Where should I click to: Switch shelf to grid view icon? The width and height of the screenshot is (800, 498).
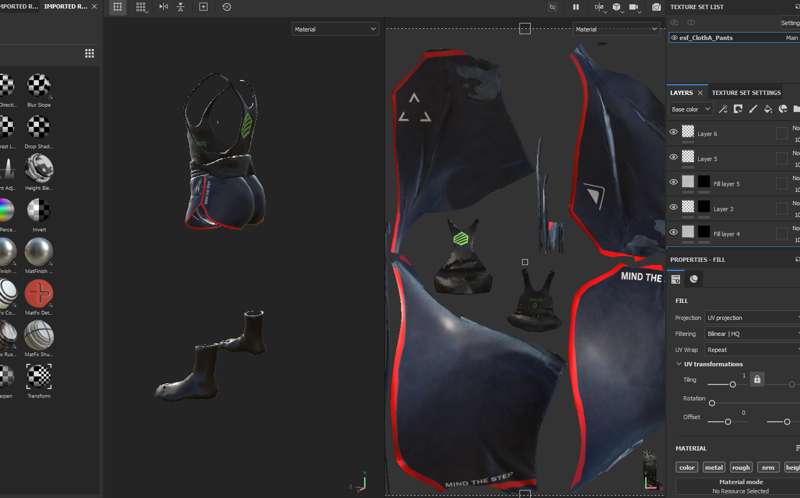click(x=89, y=53)
